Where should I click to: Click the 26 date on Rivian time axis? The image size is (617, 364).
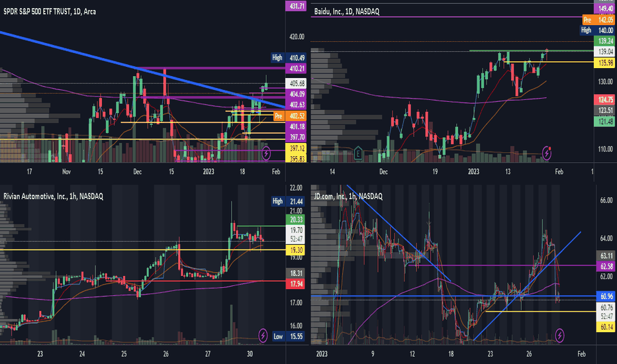pos(166,354)
